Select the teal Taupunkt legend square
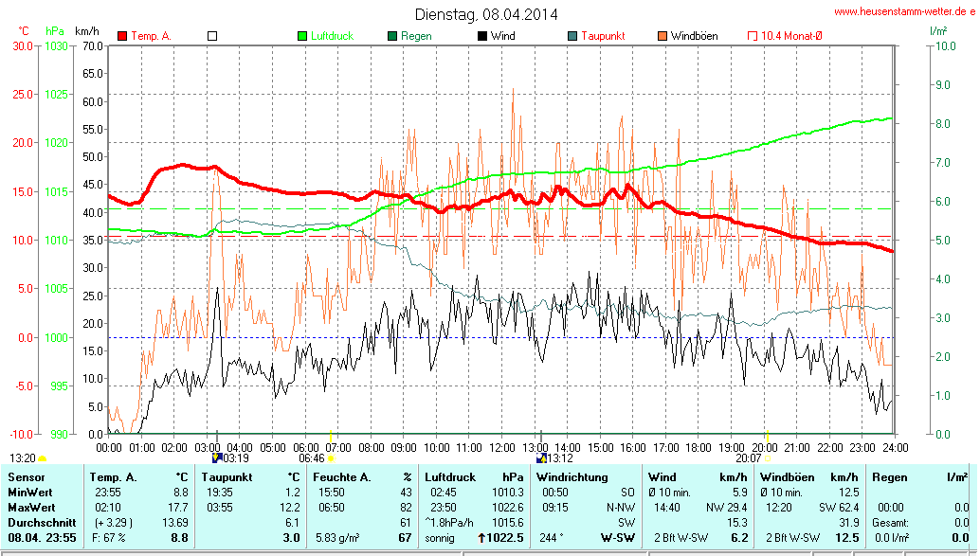Screen dimensions: 980x556 572,36
